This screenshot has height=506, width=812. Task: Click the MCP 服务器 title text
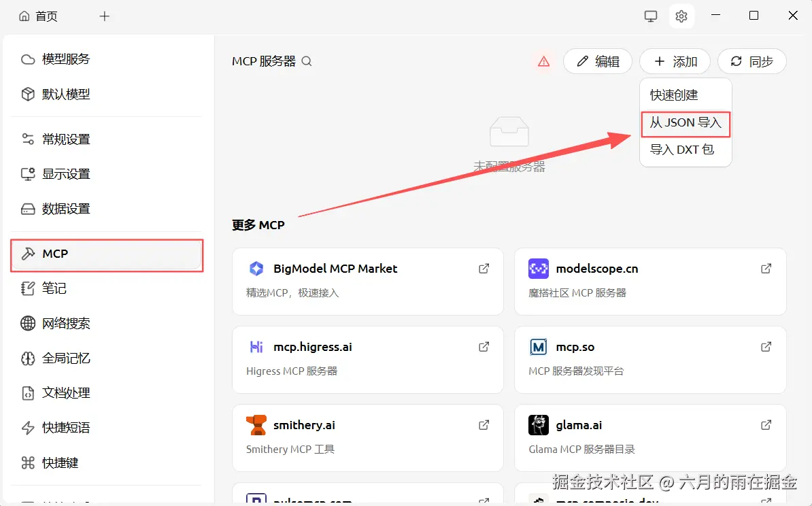tap(264, 61)
